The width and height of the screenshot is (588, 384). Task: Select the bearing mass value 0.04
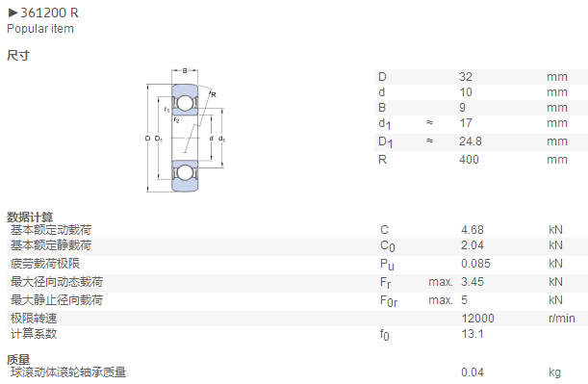tap(473, 372)
